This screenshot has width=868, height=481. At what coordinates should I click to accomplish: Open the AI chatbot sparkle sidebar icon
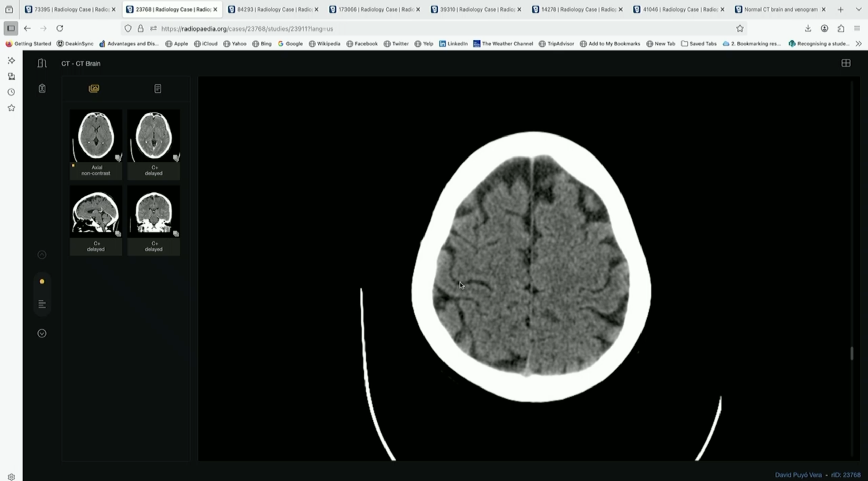pos(11,60)
